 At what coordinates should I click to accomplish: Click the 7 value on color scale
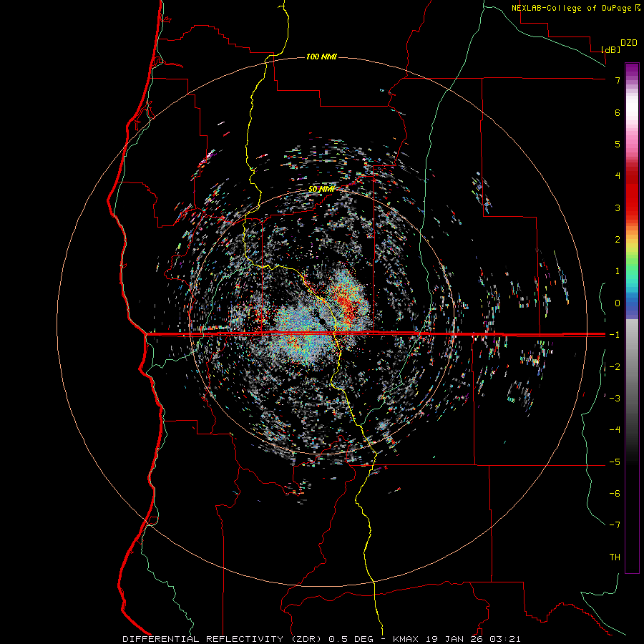[618, 80]
